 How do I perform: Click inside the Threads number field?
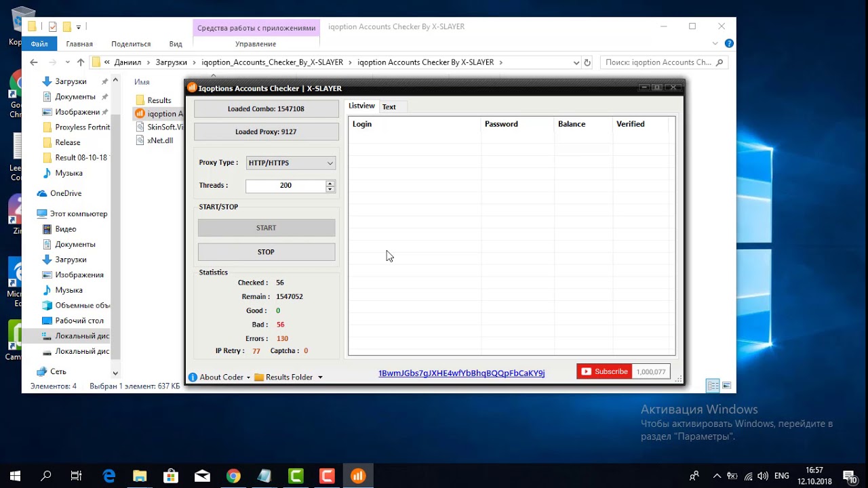(x=285, y=186)
